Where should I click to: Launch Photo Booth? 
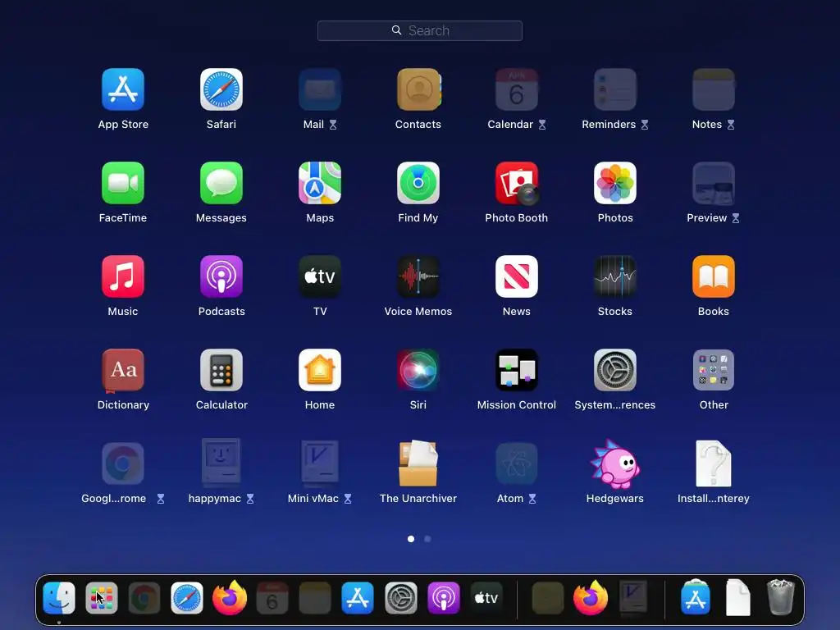517,183
